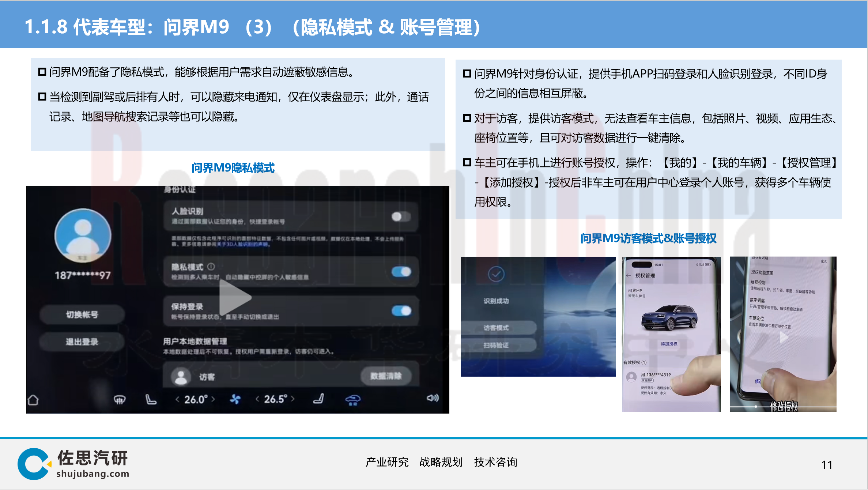Screen dimensions: 868x490
Task: Click the 授权管理 title on phone
Action: [x=645, y=275]
